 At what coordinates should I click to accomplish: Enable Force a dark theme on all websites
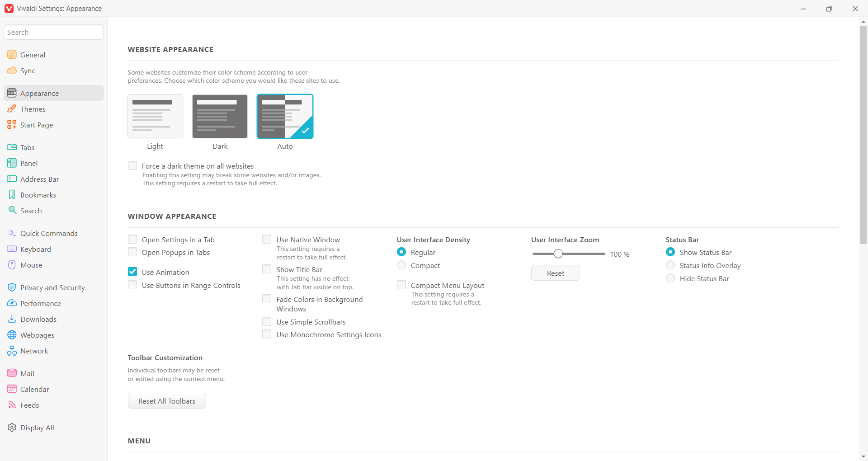pyautogui.click(x=132, y=166)
